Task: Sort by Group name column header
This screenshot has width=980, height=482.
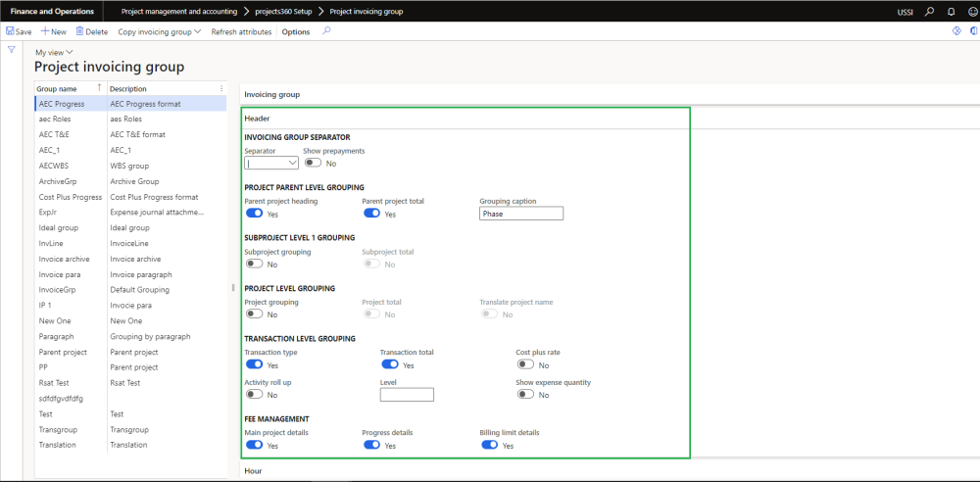Action: pyautogui.click(x=71, y=89)
